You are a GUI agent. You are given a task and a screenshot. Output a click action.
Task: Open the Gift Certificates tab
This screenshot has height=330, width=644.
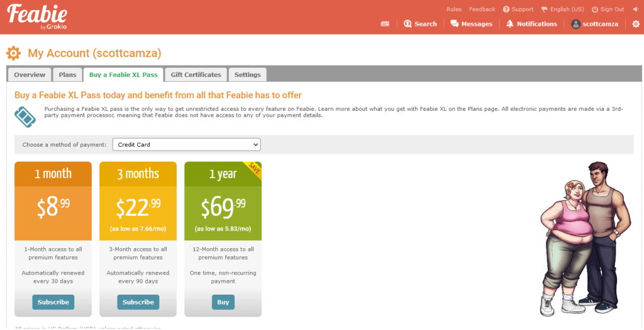pyautogui.click(x=196, y=74)
